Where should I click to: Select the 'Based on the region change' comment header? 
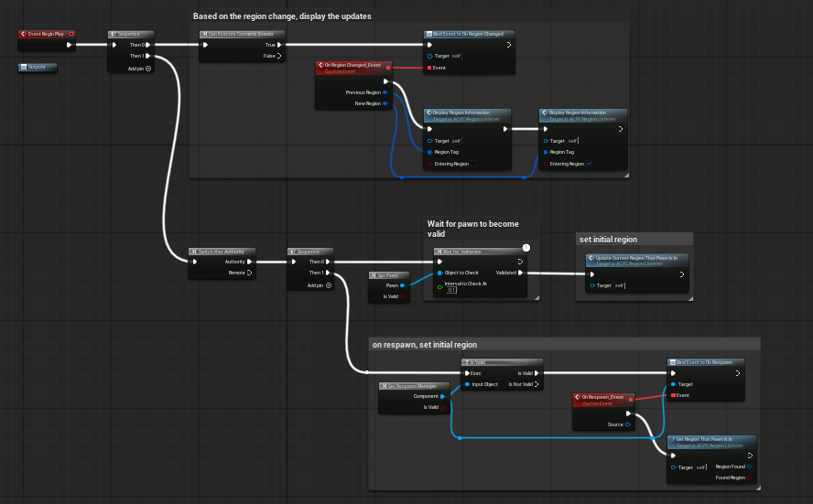(282, 16)
